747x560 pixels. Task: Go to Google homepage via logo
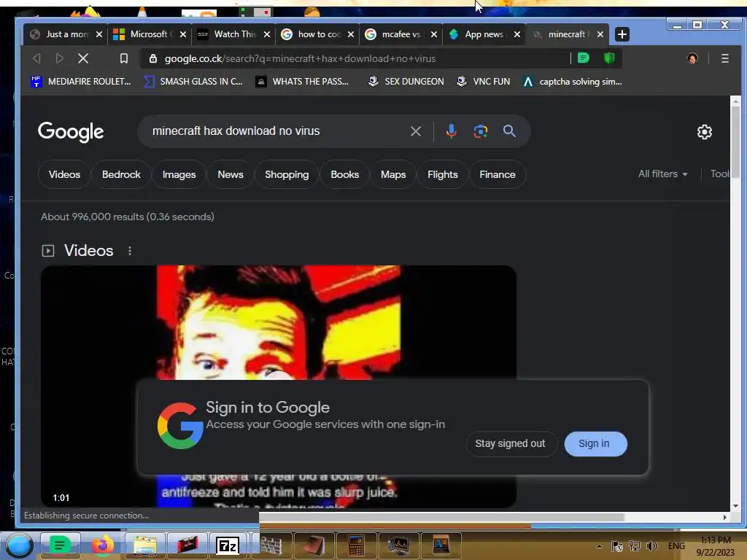[x=71, y=131]
